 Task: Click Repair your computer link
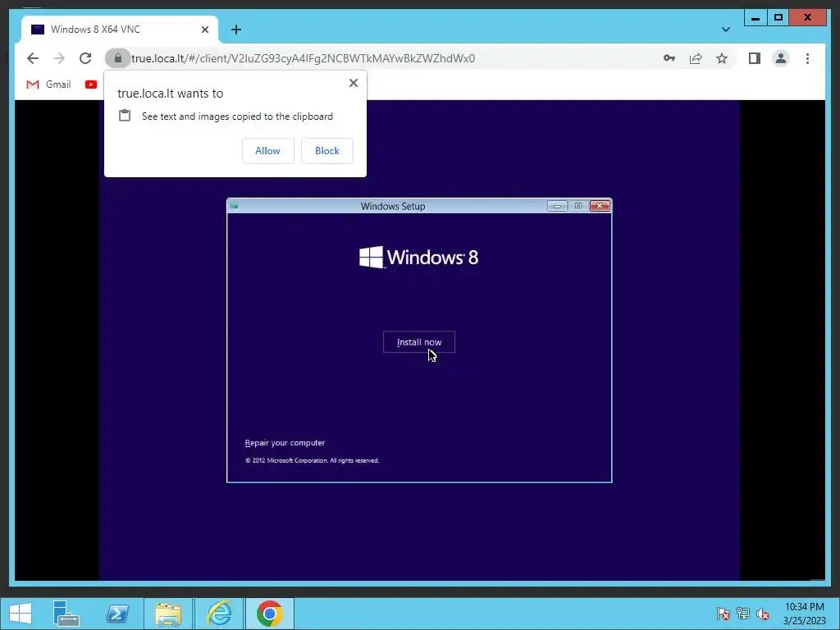(x=285, y=442)
